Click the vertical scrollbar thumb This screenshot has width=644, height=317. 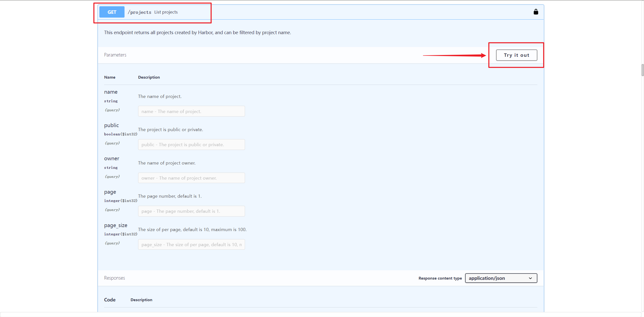pos(642,70)
